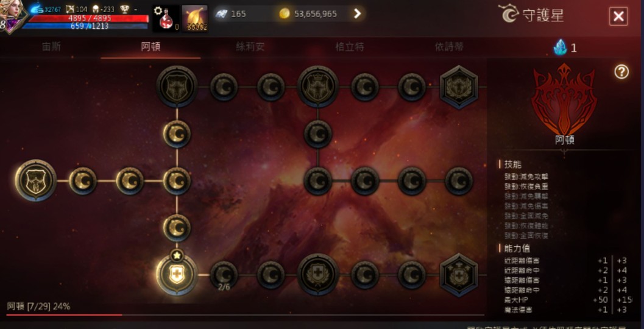Click the crowned shield node in top row
Screen dimensions: 644x329
pyautogui.click(x=318, y=87)
